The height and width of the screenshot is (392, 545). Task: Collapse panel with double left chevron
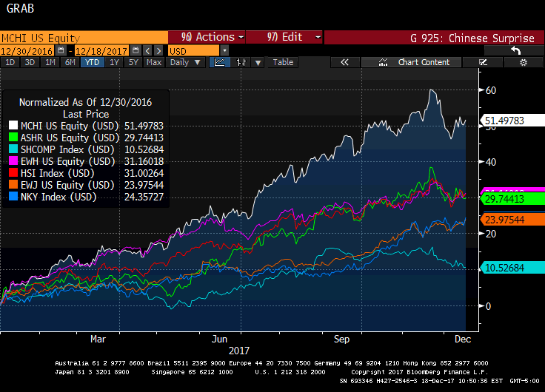pos(344,62)
